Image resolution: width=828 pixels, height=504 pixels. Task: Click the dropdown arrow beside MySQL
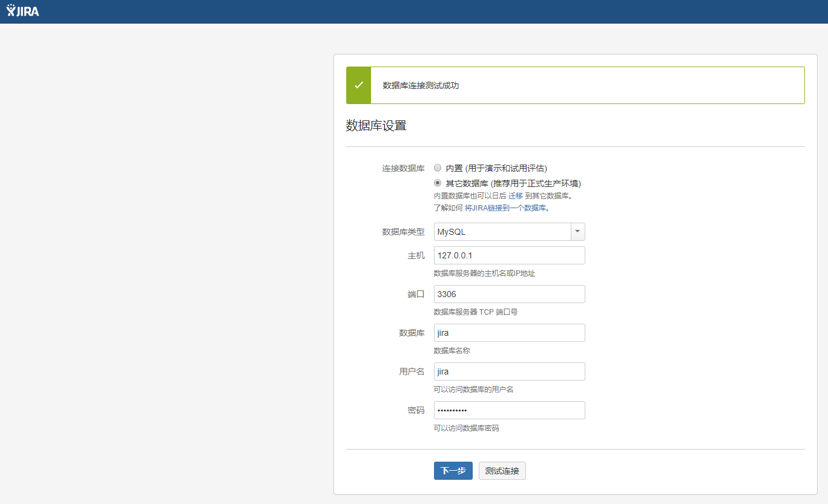(x=577, y=232)
